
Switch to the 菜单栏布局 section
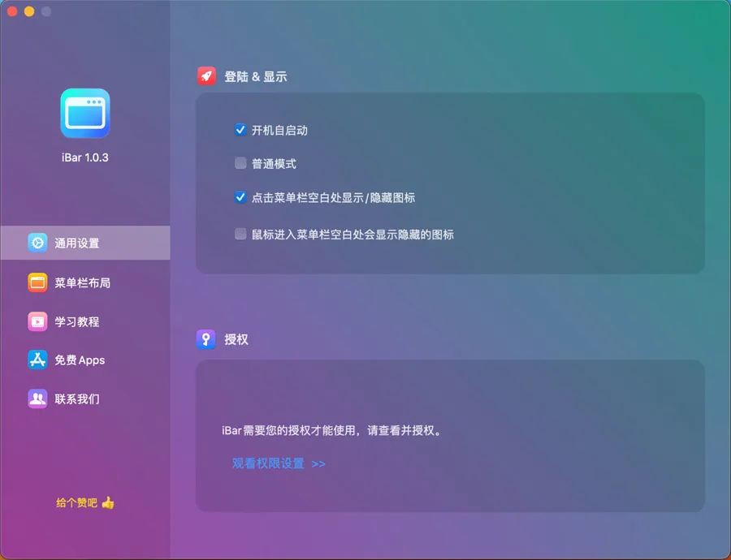point(82,282)
